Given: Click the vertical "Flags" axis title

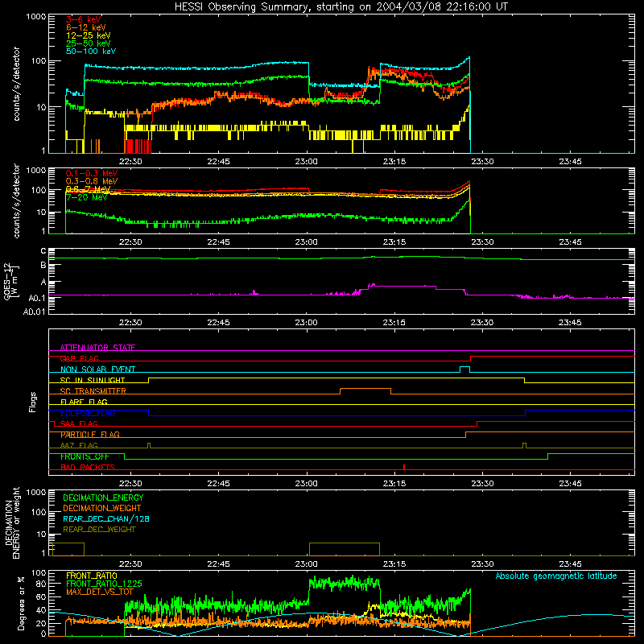Looking at the screenshot, I should click(33, 402).
